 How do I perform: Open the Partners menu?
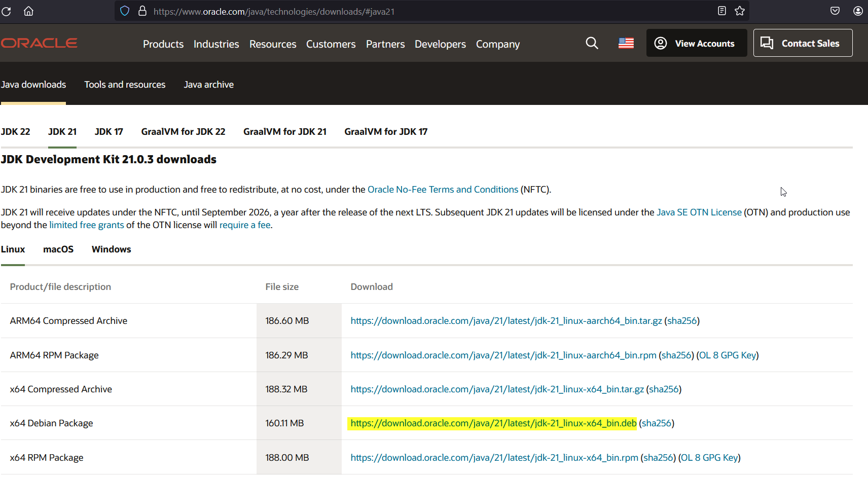385,44
